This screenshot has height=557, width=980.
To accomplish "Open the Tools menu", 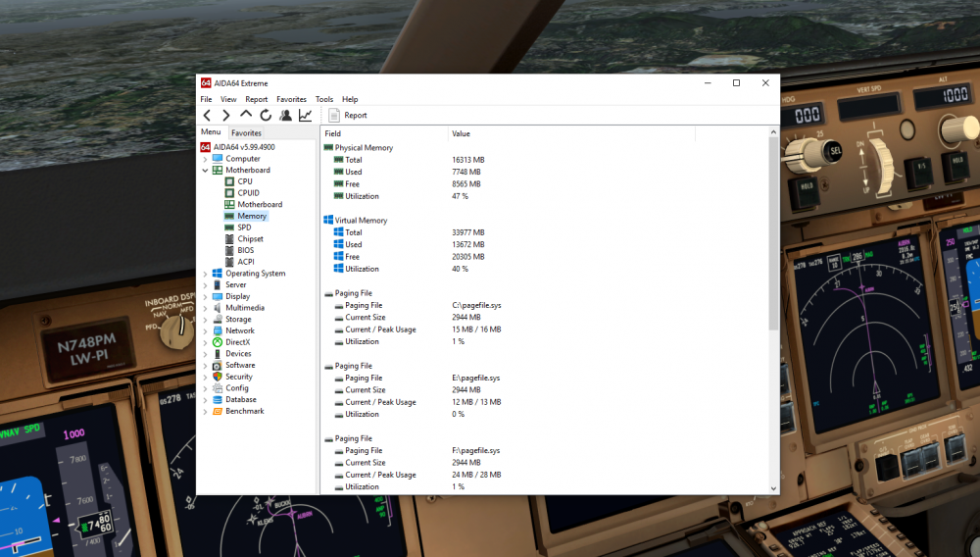I will pyautogui.click(x=324, y=99).
